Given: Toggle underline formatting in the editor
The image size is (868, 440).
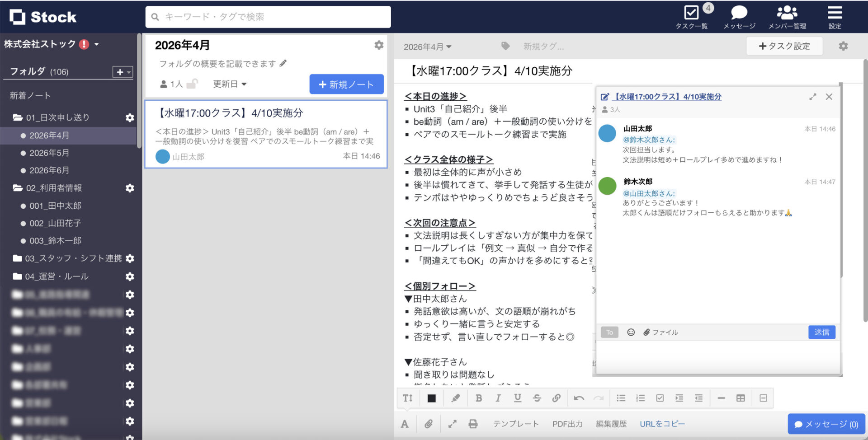Looking at the screenshot, I should [x=517, y=398].
